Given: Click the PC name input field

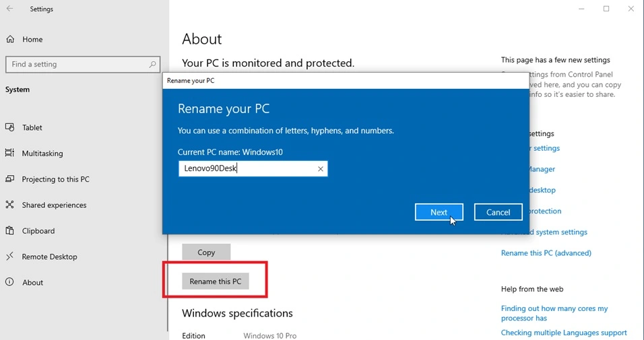Looking at the screenshot, I should point(246,169).
